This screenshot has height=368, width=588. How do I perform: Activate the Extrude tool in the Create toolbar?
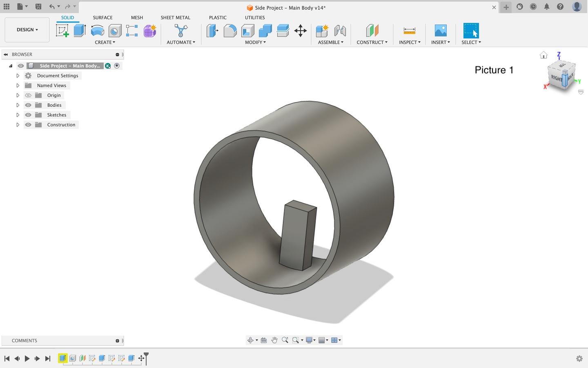pos(80,31)
